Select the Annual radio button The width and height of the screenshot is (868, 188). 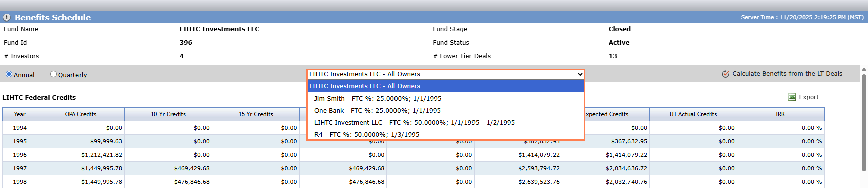pos(9,74)
